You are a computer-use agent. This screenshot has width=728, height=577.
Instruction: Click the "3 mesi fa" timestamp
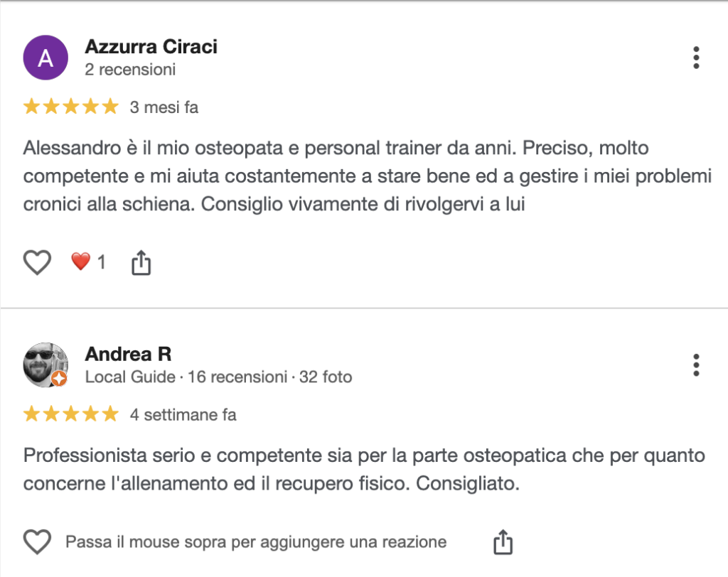point(164,108)
